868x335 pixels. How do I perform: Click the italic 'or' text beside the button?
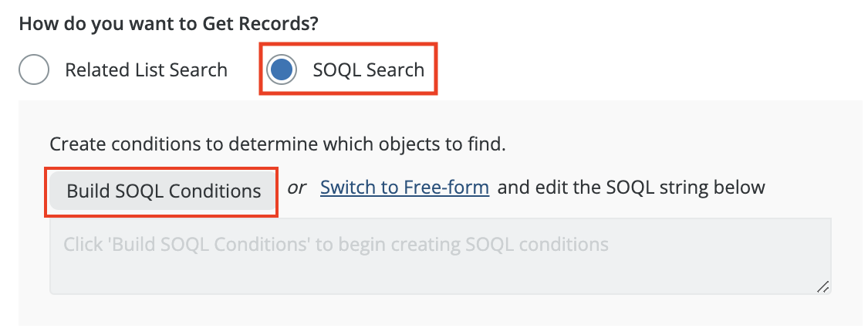(x=297, y=188)
